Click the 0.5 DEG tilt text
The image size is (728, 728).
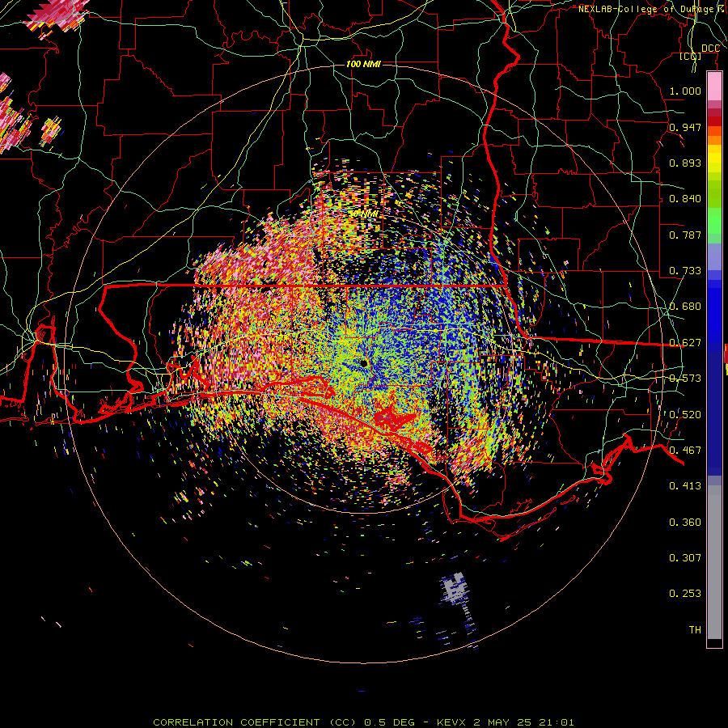click(389, 722)
